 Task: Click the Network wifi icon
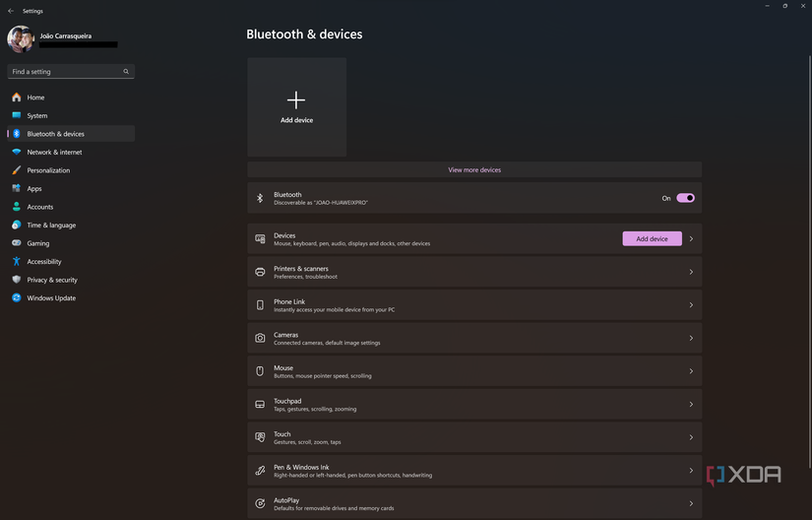point(17,153)
